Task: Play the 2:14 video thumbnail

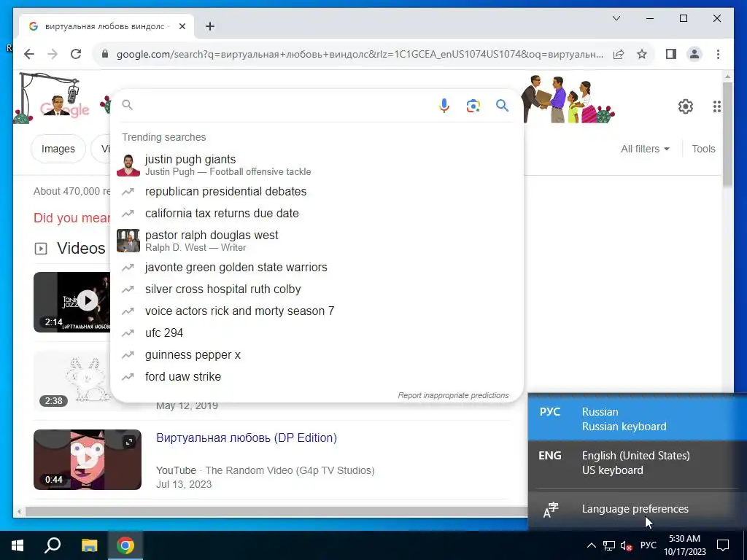Action: point(71,302)
